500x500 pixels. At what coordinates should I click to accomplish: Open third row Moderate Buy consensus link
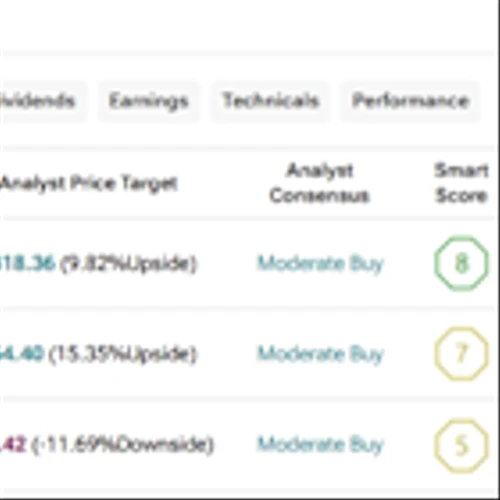click(321, 444)
